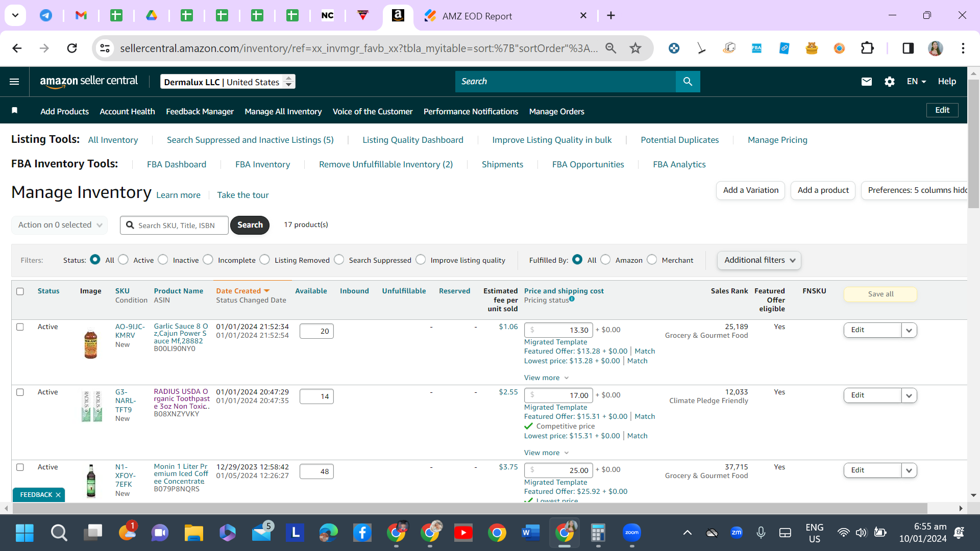Switch to the AMZ EOD Report tab
Screen dimensions: 980x551
(505, 16)
